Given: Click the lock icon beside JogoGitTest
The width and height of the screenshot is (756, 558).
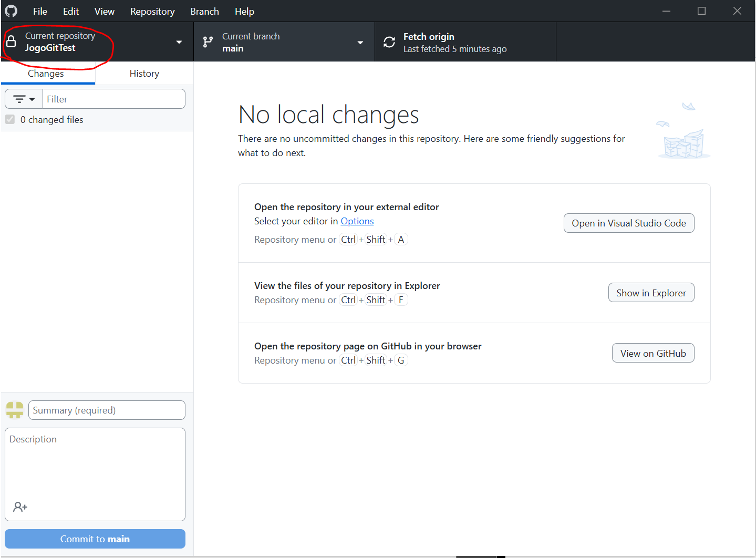Looking at the screenshot, I should coord(11,42).
